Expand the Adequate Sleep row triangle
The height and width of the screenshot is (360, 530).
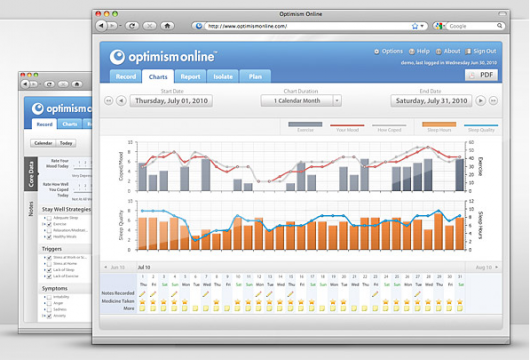(x=45, y=218)
